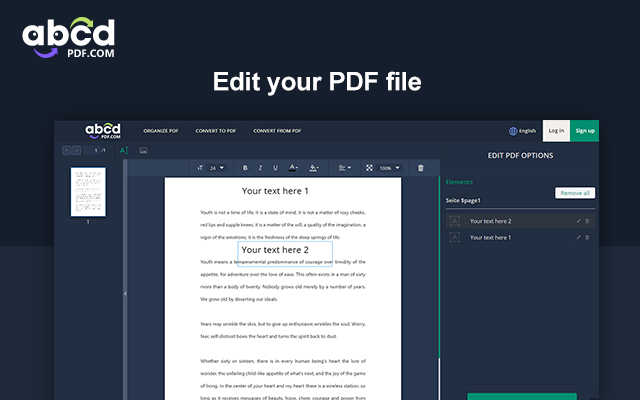Click the globe language icon

click(513, 131)
